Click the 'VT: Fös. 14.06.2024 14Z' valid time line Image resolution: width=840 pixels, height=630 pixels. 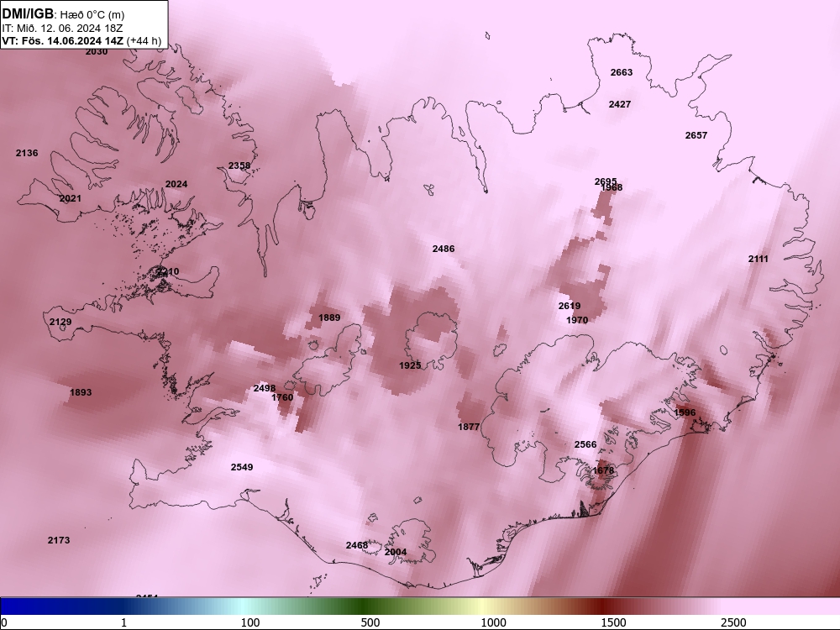[x=63, y=40]
